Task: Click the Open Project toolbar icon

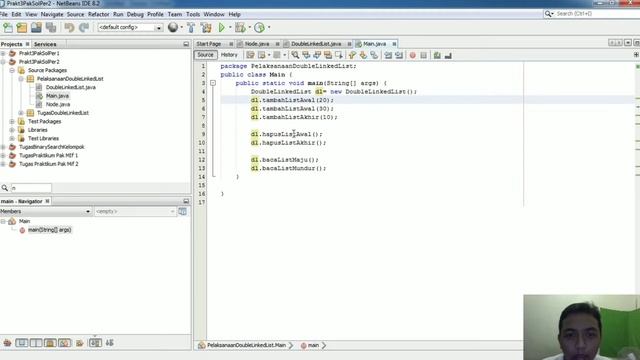Action: pos(36,27)
